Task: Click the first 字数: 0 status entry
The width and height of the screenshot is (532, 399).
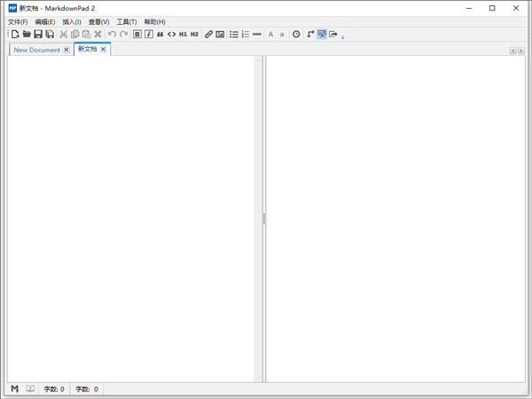Action: coord(54,389)
